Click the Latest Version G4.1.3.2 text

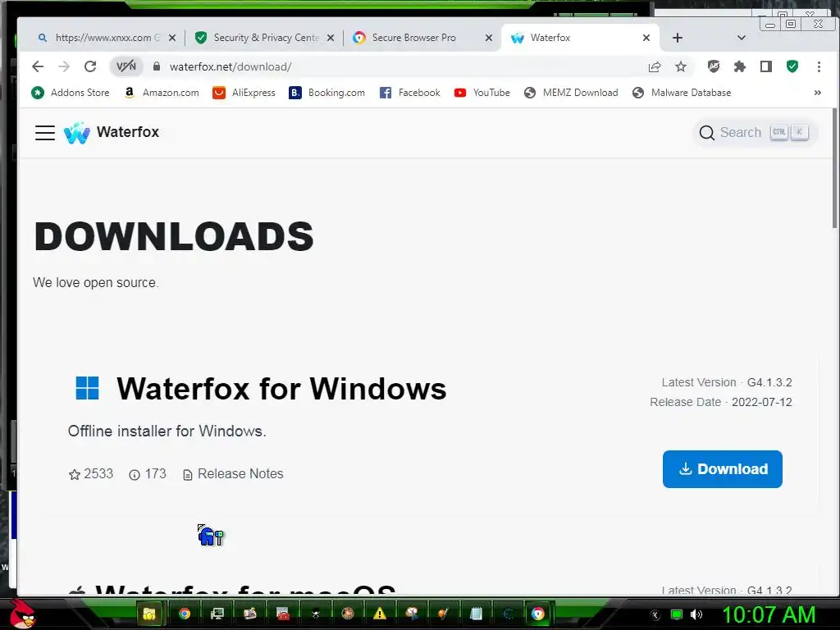[x=727, y=382]
